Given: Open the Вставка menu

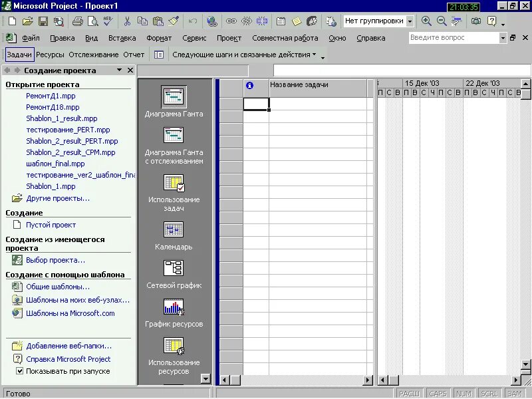Looking at the screenshot, I should (122, 38).
